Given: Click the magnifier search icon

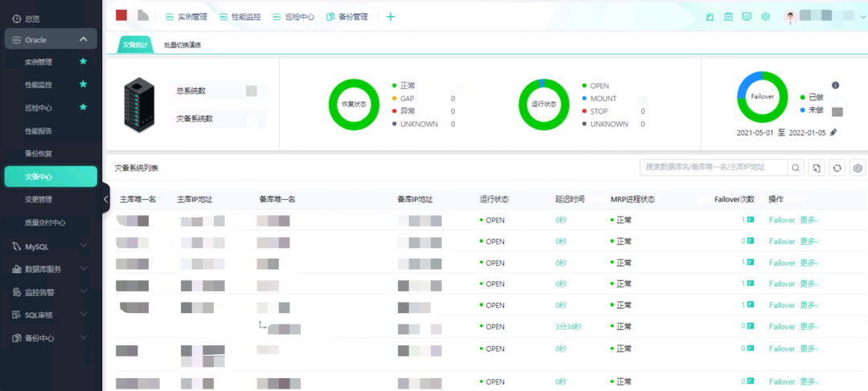Looking at the screenshot, I should (796, 168).
